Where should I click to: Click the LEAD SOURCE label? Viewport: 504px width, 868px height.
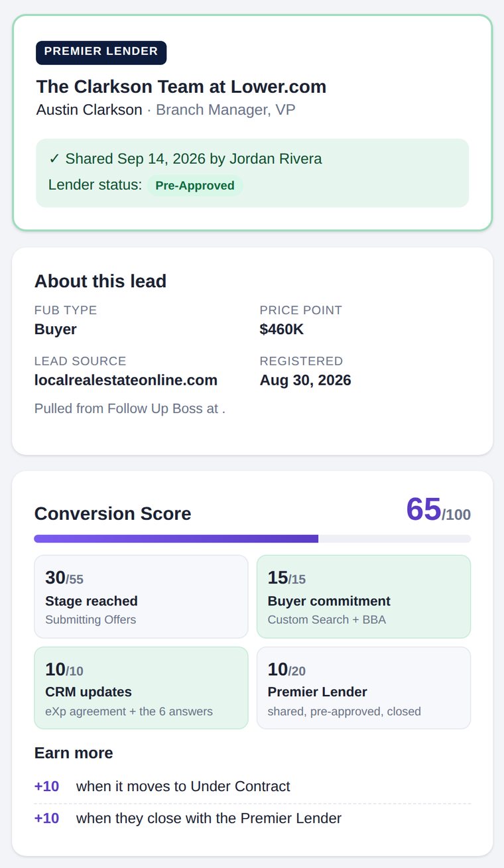coord(80,361)
